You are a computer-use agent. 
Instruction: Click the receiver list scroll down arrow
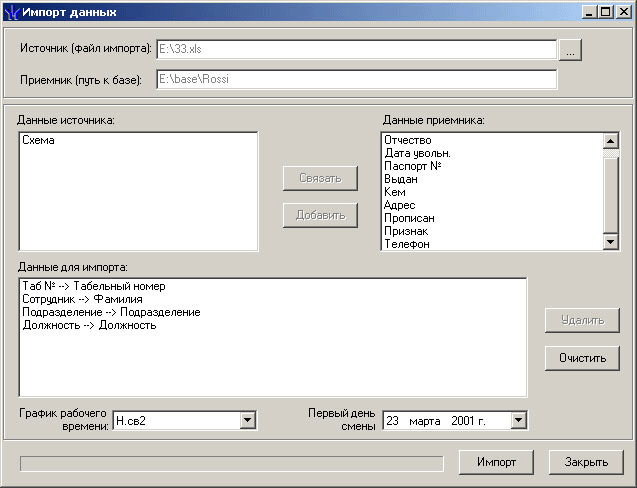click(611, 242)
